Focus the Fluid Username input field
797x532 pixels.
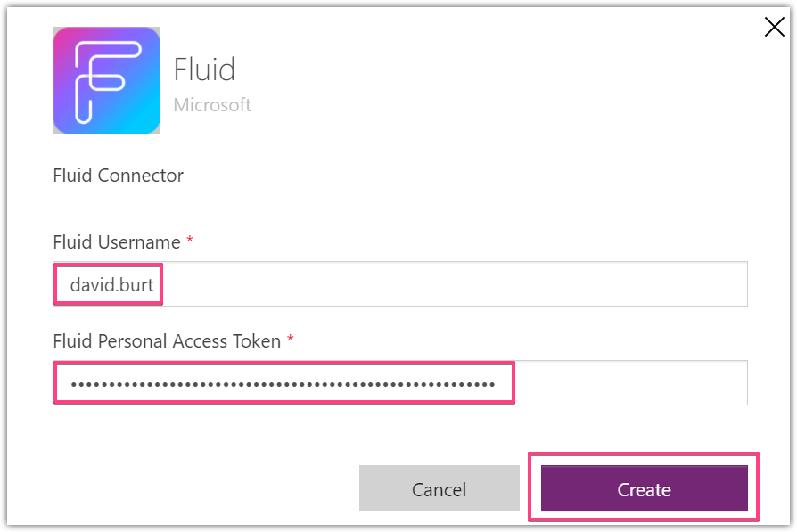click(x=400, y=284)
